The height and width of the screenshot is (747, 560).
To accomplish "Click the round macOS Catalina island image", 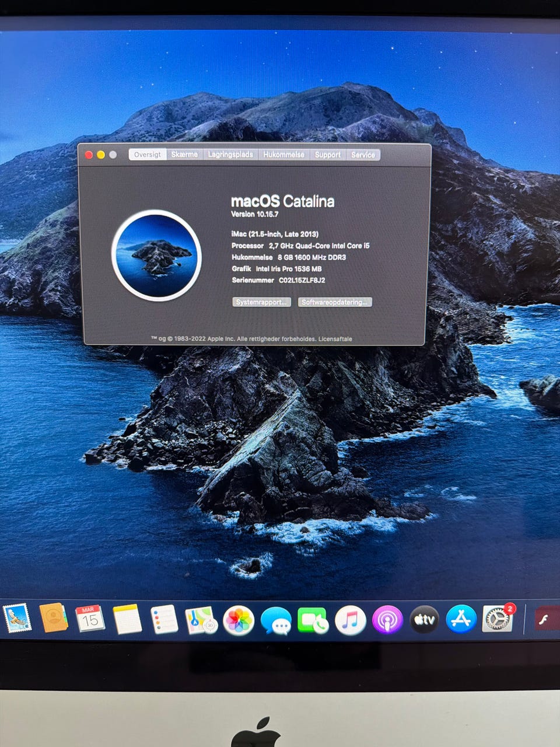I will tap(156, 255).
